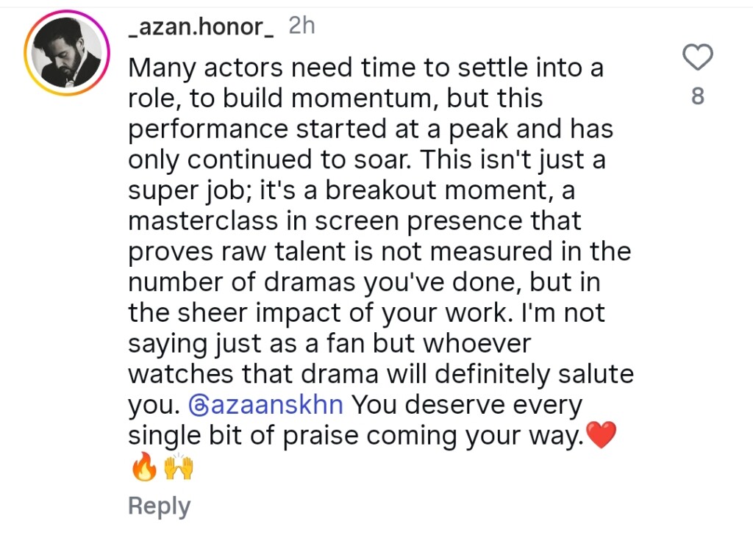This screenshot has height=560, width=753.
Task: Tap the raised hands emoji
Action: point(179,467)
